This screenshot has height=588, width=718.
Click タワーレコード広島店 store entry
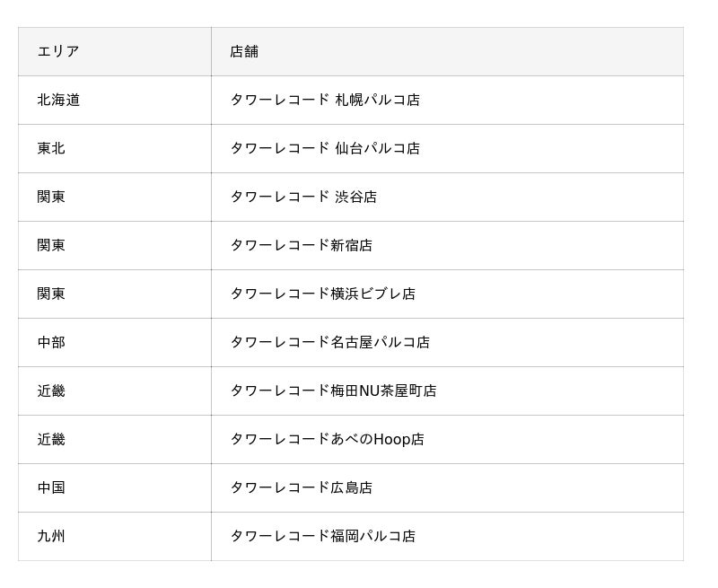point(301,487)
